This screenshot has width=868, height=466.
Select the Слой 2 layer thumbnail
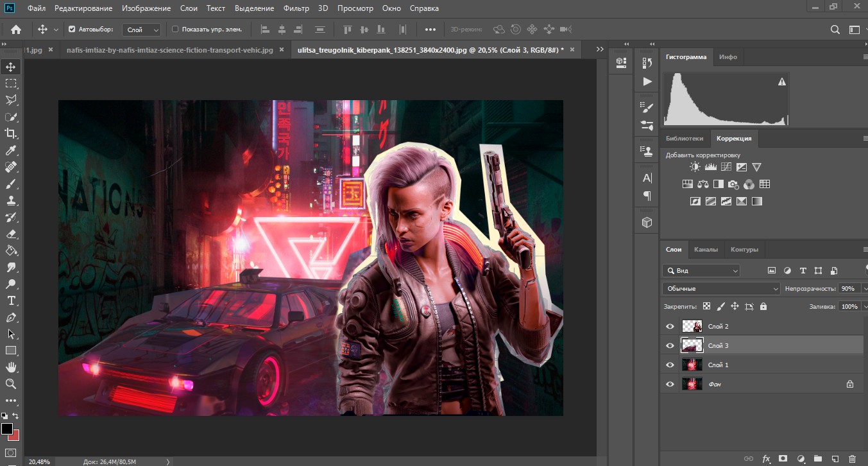[x=692, y=327]
